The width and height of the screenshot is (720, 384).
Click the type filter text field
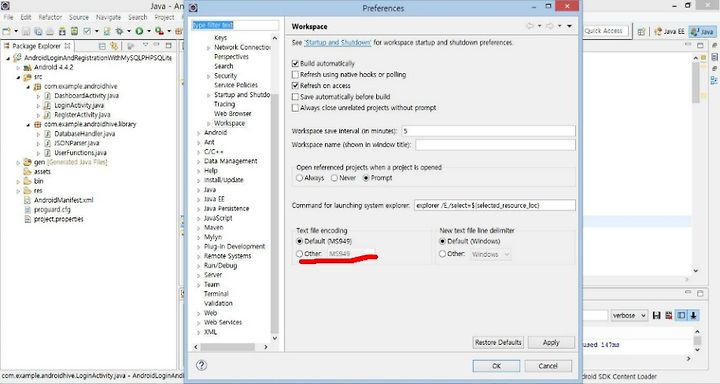coord(235,25)
